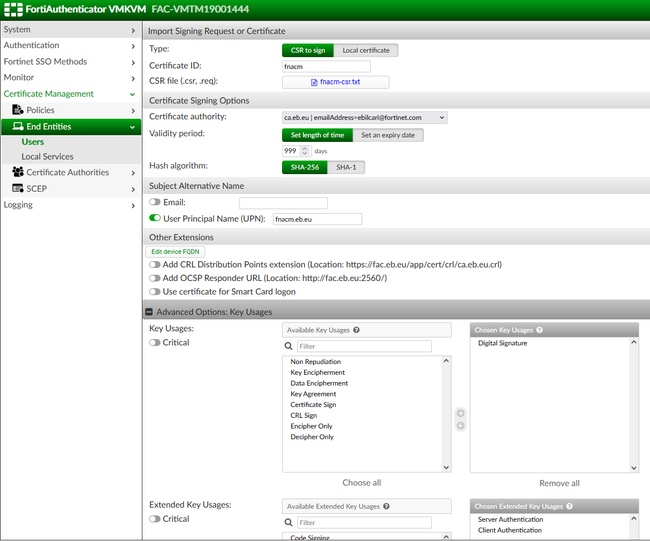
Task: Open the Authentication menu
Action: [71, 46]
